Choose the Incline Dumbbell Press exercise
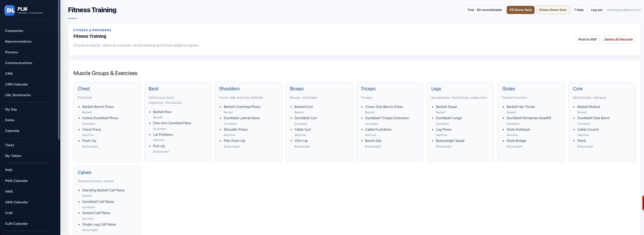 point(100,118)
